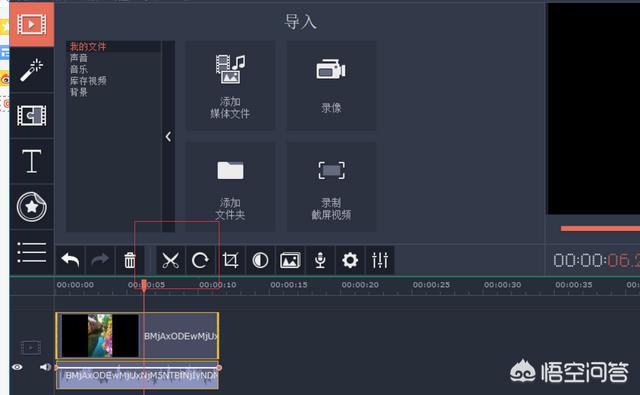Screen dimensions: 640x395
Task: Delete selected clip with trash icon
Action: [130, 260]
